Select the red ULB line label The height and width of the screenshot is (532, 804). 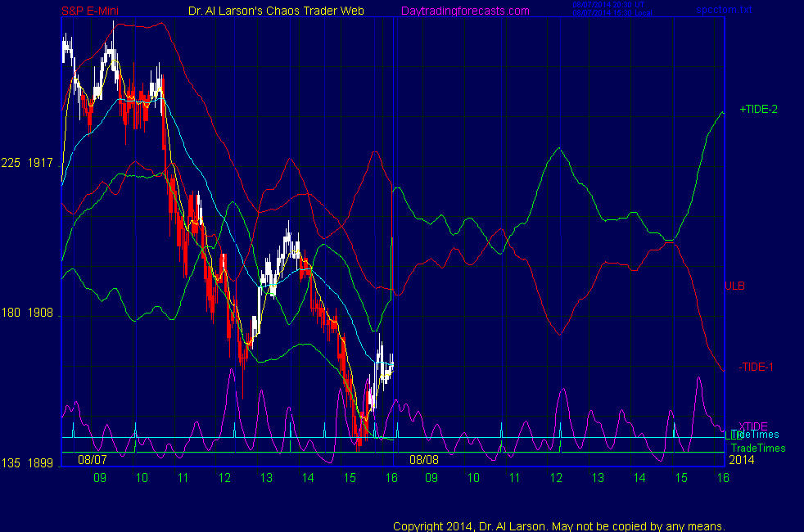tap(734, 286)
